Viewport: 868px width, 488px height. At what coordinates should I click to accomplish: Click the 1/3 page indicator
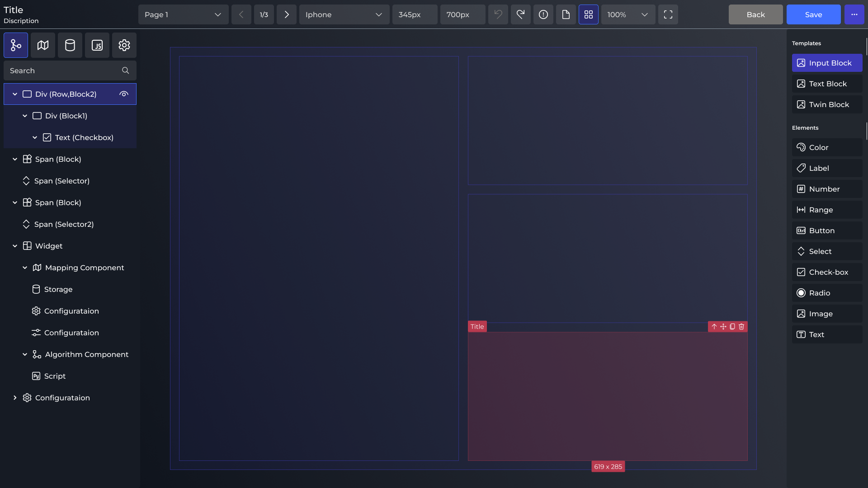(x=264, y=14)
